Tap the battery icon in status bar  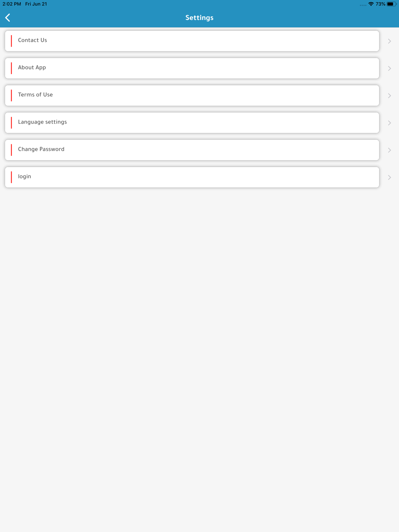(391, 4)
